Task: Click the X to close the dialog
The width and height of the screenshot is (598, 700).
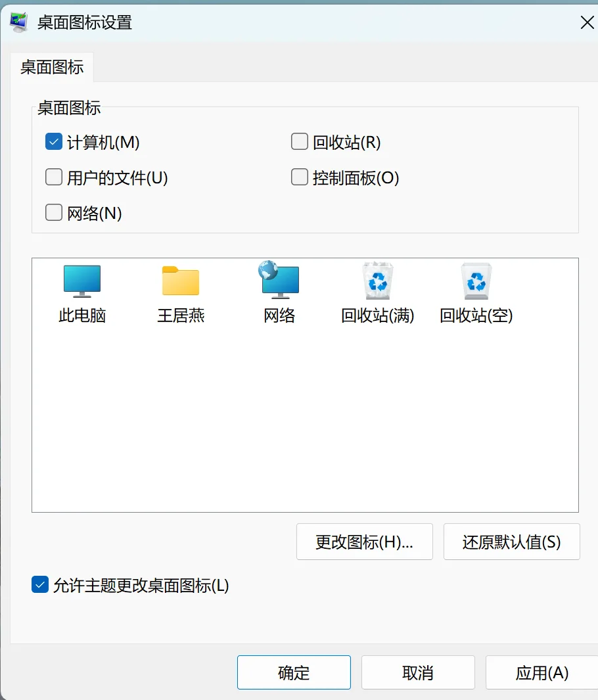Action: [586, 22]
